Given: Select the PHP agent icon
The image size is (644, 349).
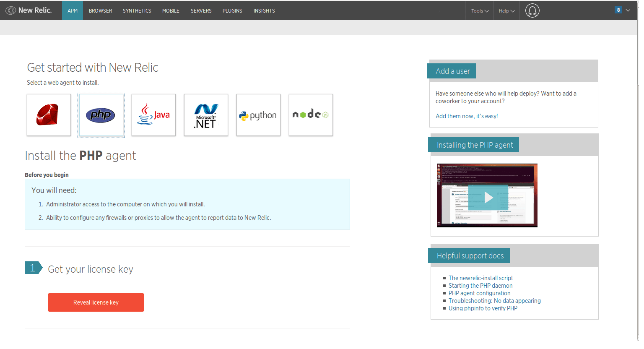Looking at the screenshot, I should [101, 115].
